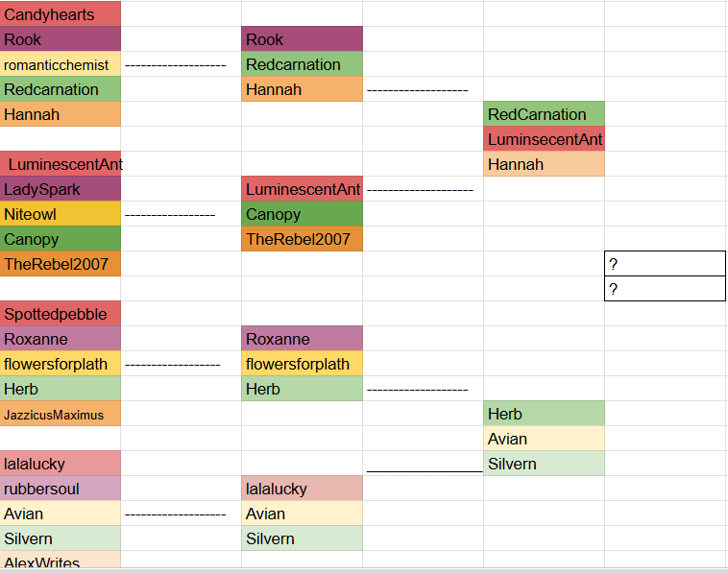Select the LuminsecentAnt red cell in third round
728x574 pixels.
(544, 139)
